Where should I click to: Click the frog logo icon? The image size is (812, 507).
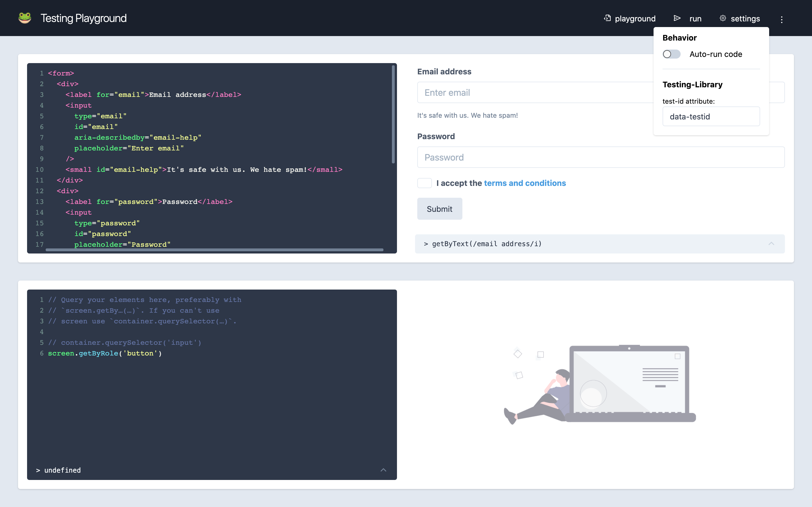pos(25,18)
